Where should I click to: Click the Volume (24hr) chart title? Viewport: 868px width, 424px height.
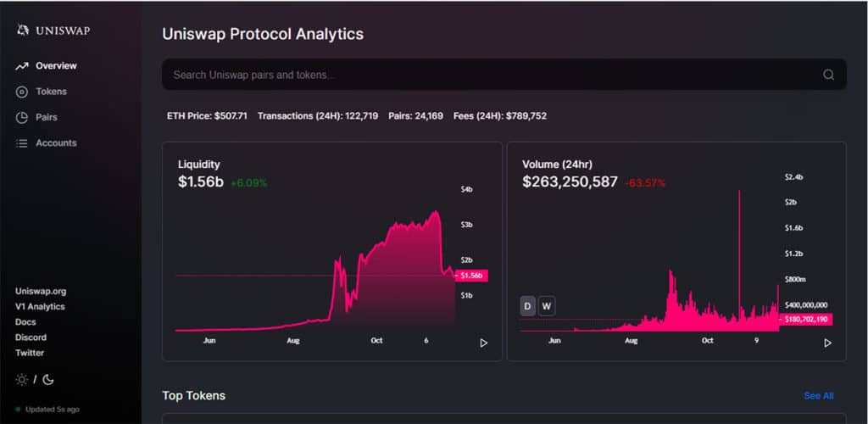[x=557, y=165]
